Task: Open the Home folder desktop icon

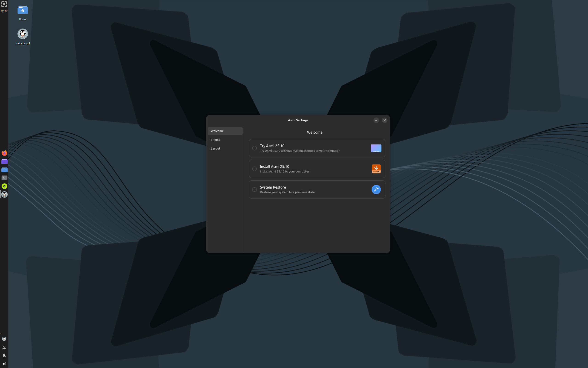Action: pyautogui.click(x=23, y=13)
